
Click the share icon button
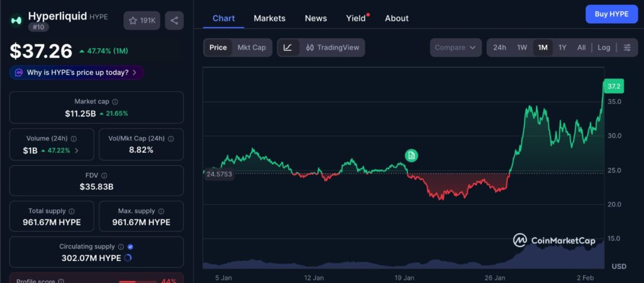coord(174,21)
